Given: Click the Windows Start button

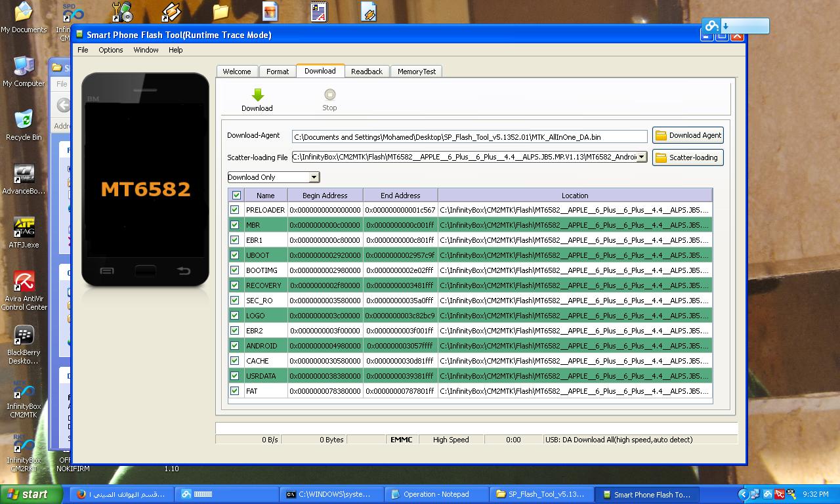Looking at the screenshot, I should coord(31,495).
